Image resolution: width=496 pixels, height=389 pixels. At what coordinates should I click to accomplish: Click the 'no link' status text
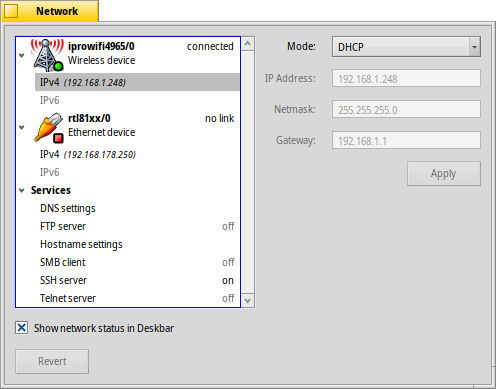pos(220,118)
